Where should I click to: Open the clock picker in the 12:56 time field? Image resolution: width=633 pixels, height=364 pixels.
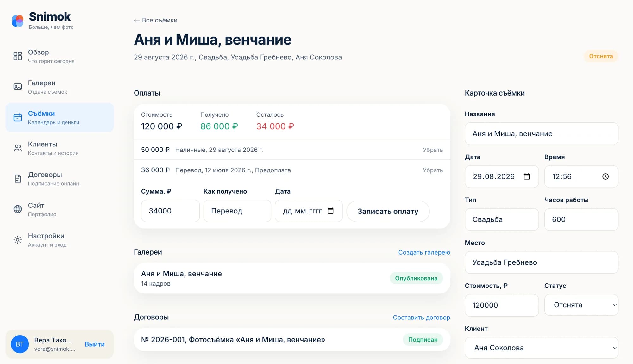point(605,176)
